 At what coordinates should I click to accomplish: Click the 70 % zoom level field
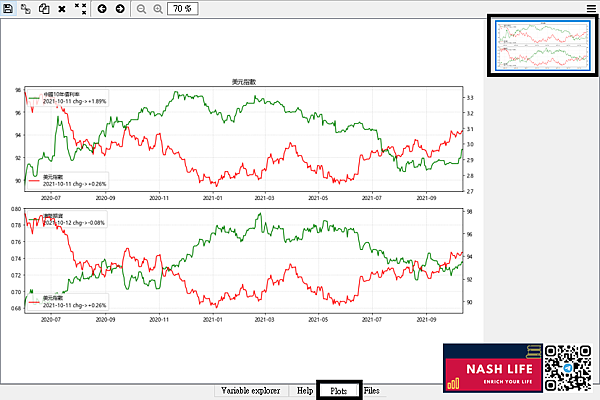click(x=183, y=8)
